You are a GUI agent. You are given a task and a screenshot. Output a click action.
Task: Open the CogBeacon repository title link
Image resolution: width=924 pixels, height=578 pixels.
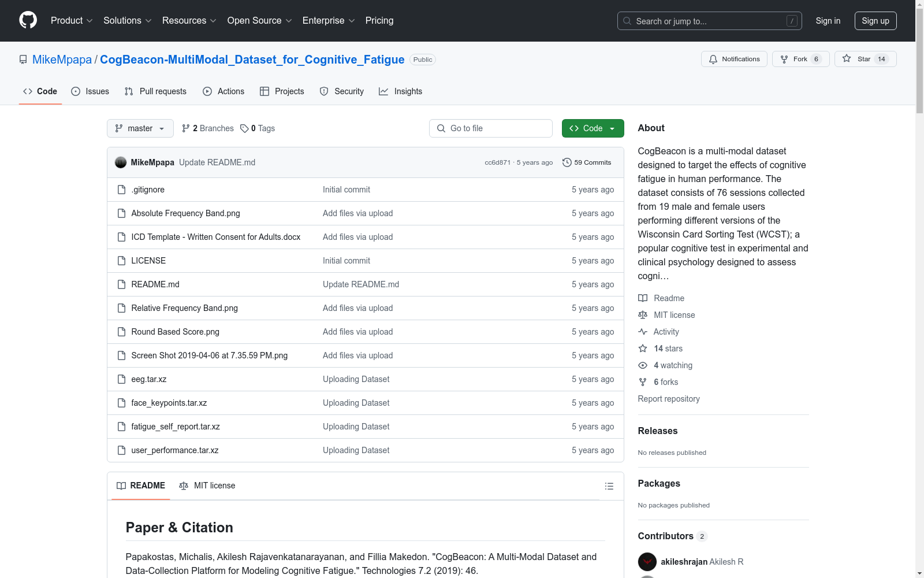click(x=252, y=60)
